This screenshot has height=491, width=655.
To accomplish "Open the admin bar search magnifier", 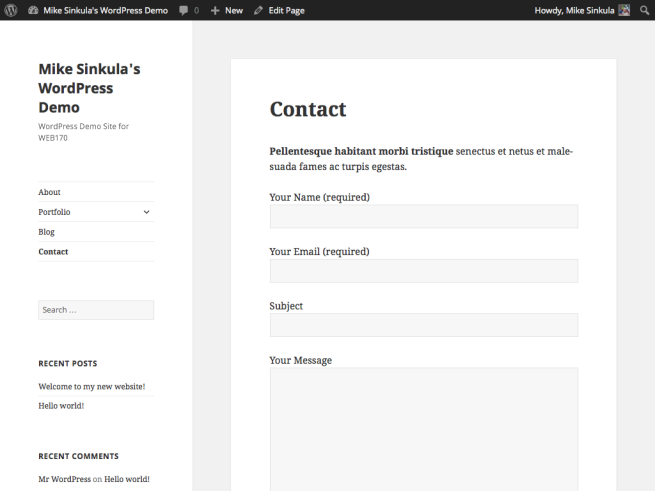I will tap(645, 10).
